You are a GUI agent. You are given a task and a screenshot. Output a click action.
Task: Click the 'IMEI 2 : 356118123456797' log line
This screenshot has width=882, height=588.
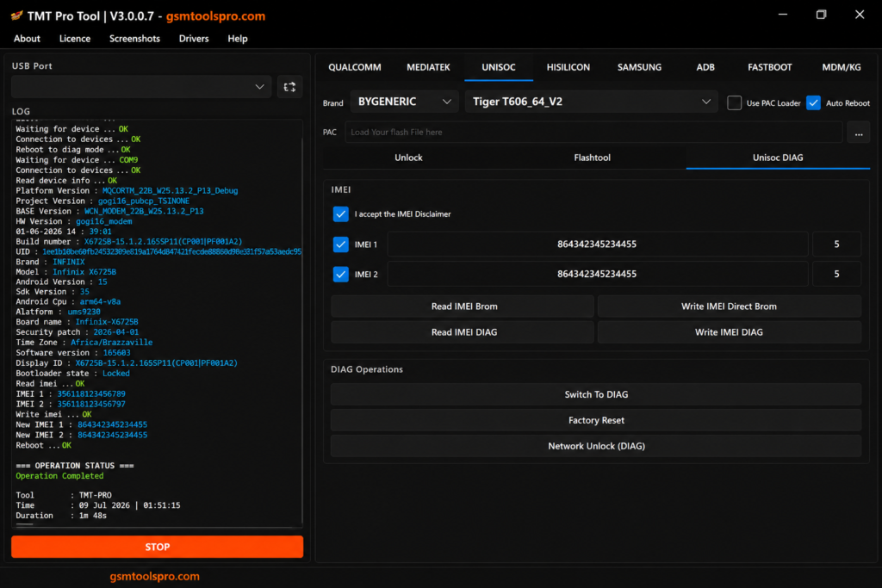pyautogui.click(x=71, y=405)
